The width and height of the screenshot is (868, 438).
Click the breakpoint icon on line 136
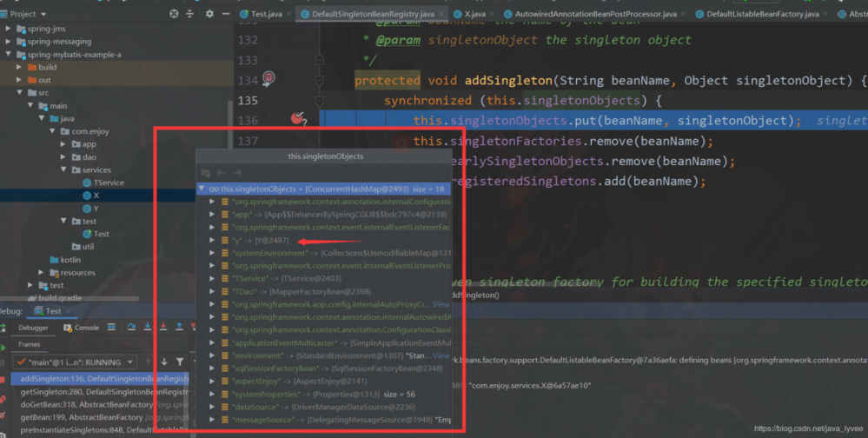click(298, 118)
